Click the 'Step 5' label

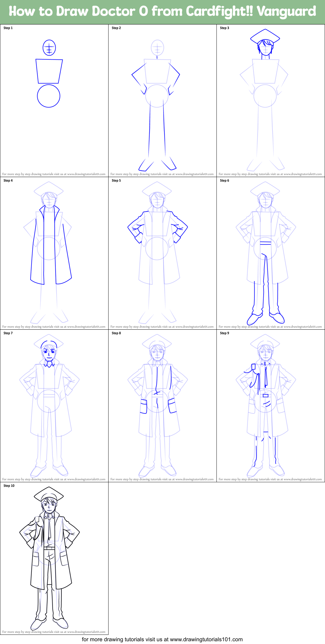pos(116,180)
